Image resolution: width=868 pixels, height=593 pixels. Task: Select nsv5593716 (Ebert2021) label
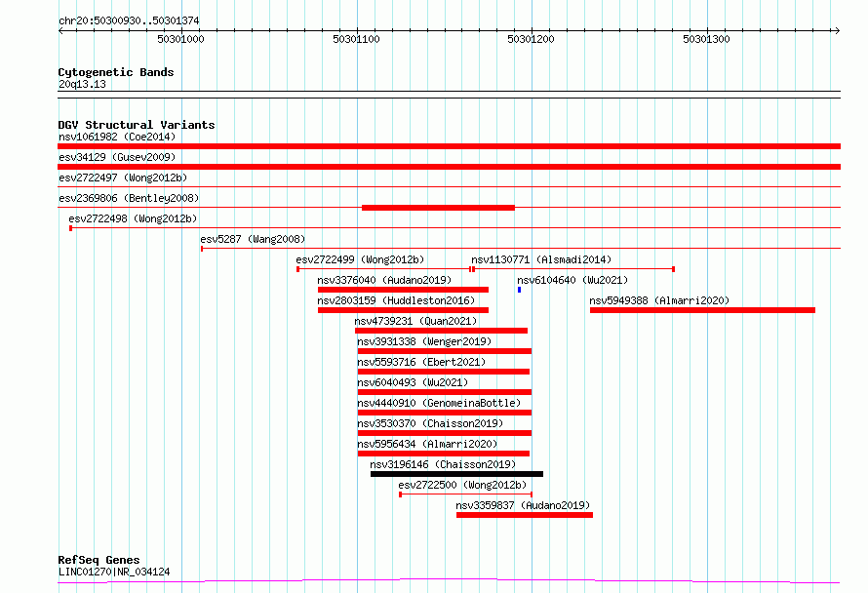(421, 362)
